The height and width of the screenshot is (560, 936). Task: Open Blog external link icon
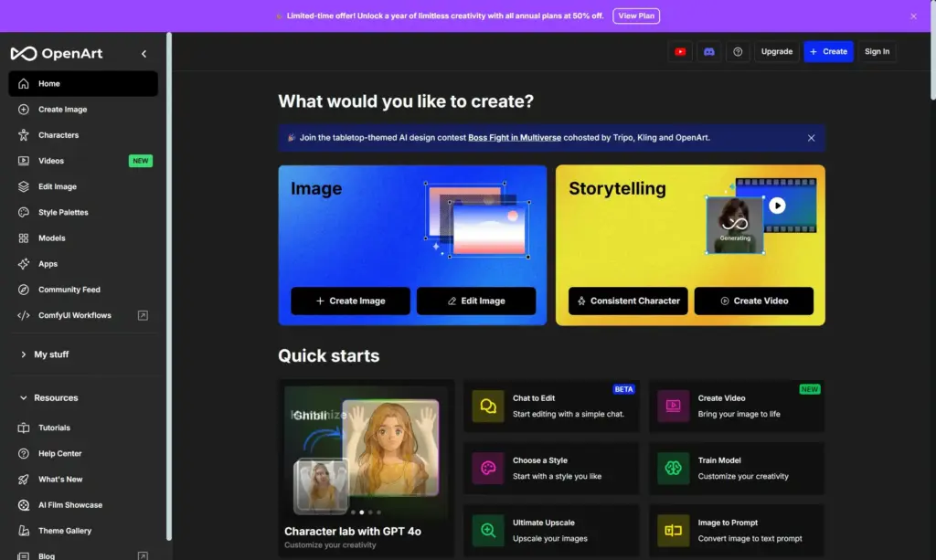pos(143,555)
